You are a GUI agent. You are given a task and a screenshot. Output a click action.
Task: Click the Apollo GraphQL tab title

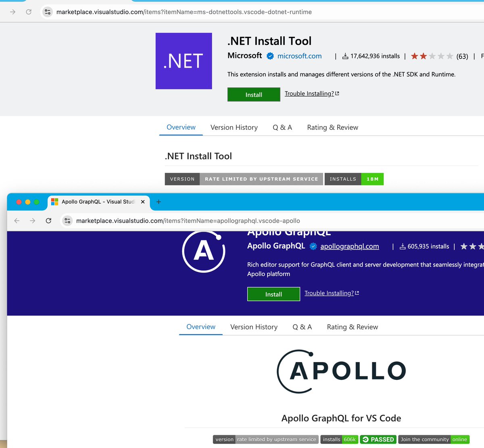[x=98, y=202]
